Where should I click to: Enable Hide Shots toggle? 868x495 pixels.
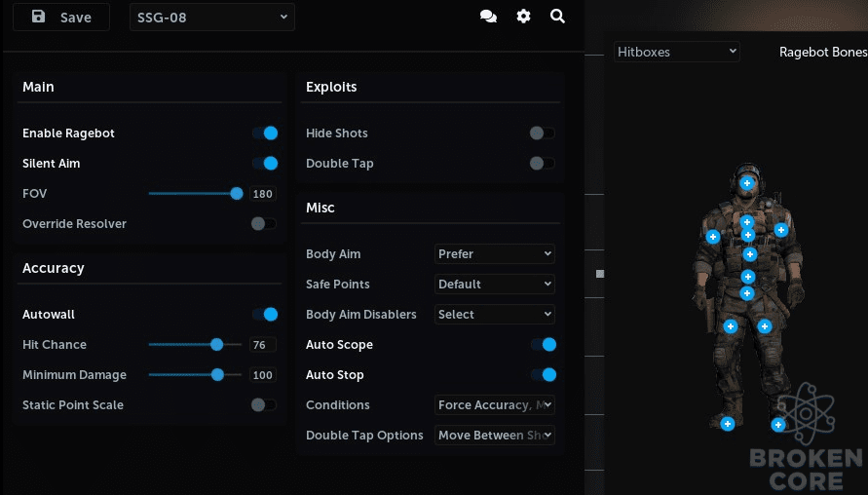click(542, 133)
